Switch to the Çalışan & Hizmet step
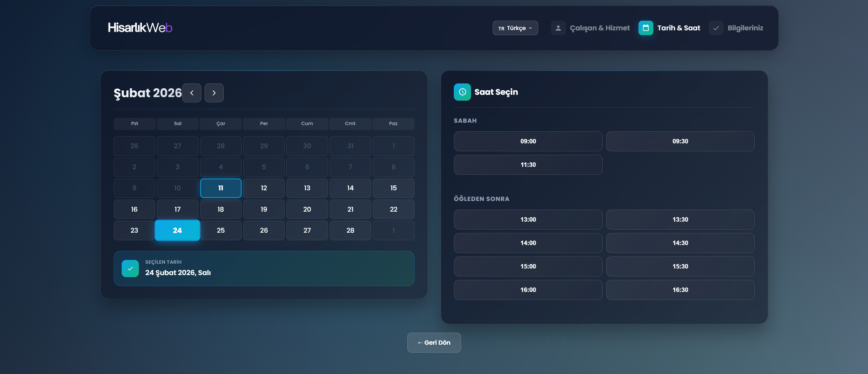This screenshot has width=868, height=374. click(600, 28)
